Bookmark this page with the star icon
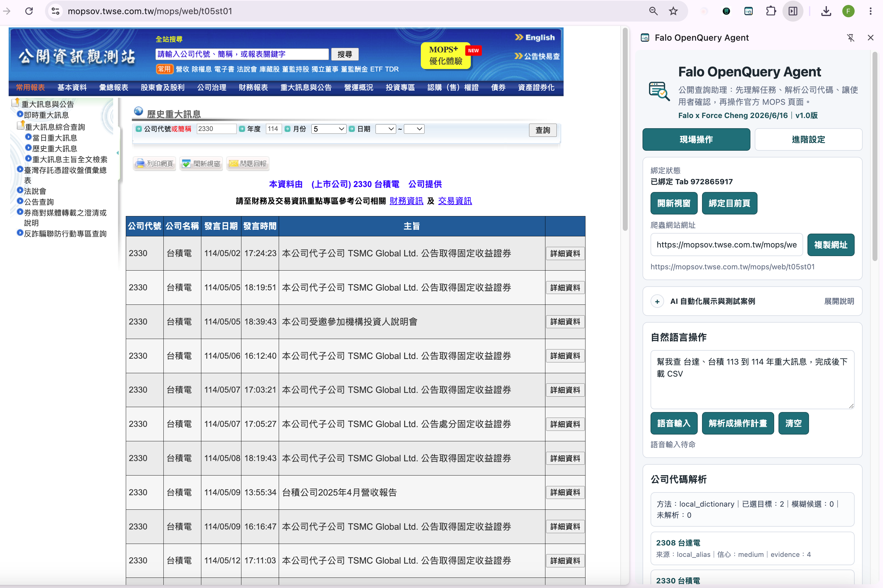This screenshot has width=883, height=588. [x=673, y=11]
